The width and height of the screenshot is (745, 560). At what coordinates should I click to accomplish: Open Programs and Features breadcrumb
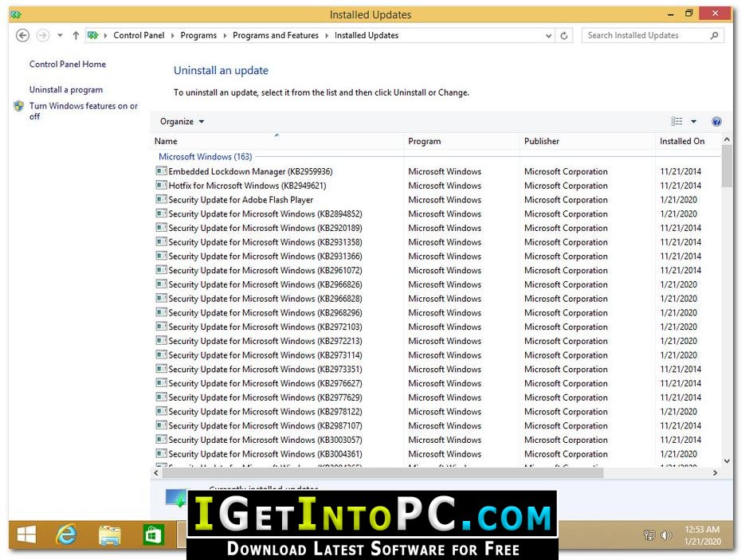276,35
